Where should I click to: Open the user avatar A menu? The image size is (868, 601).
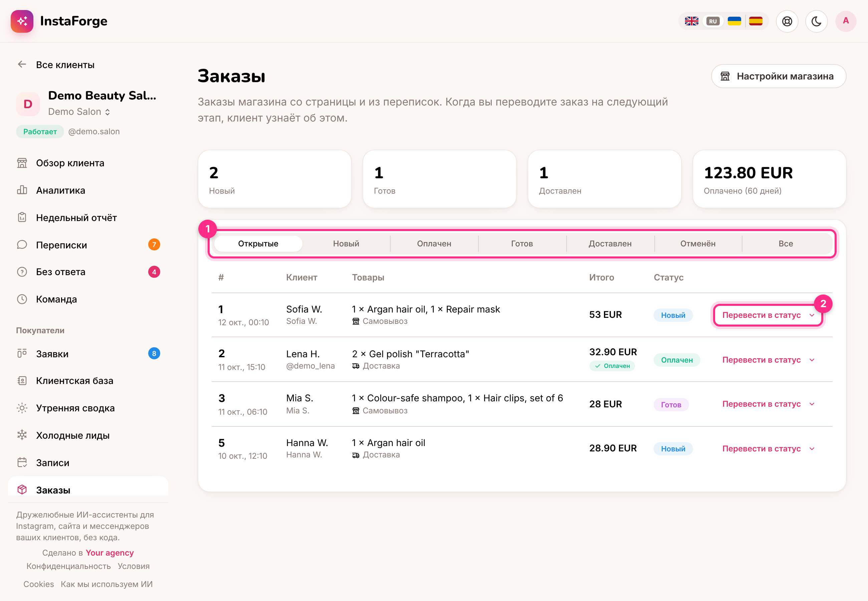click(846, 21)
